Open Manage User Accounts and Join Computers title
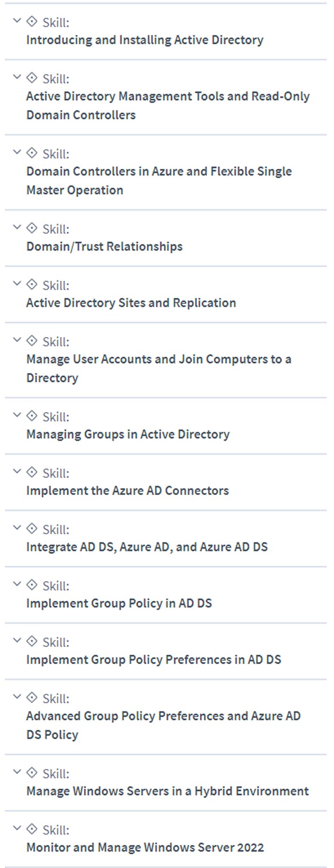This screenshot has height=868, width=334. pyautogui.click(x=159, y=369)
